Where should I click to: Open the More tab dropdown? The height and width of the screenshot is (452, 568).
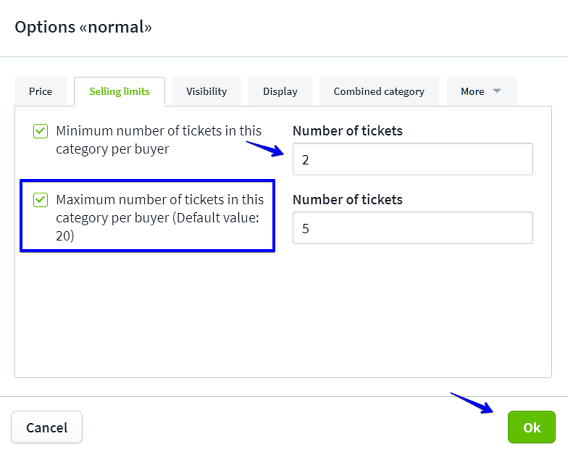point(481,91)
